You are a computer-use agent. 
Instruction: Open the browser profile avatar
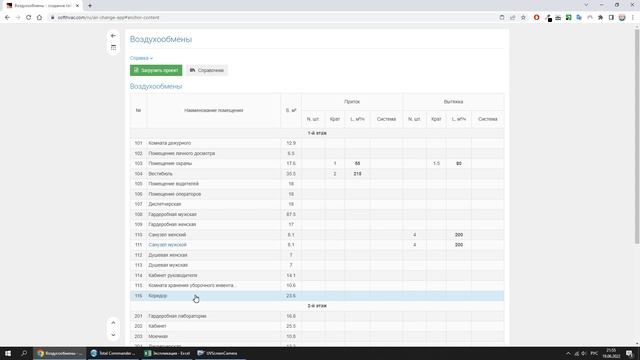pos(622,18)
